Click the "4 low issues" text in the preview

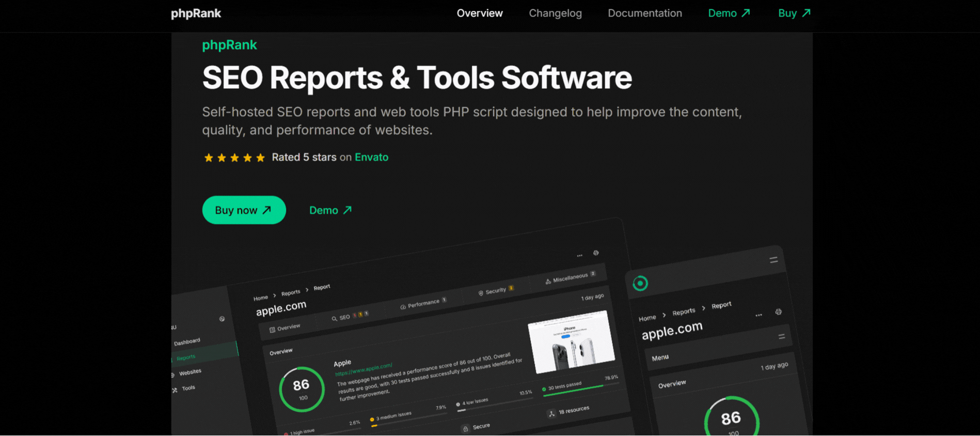click(x=475, y=401)
